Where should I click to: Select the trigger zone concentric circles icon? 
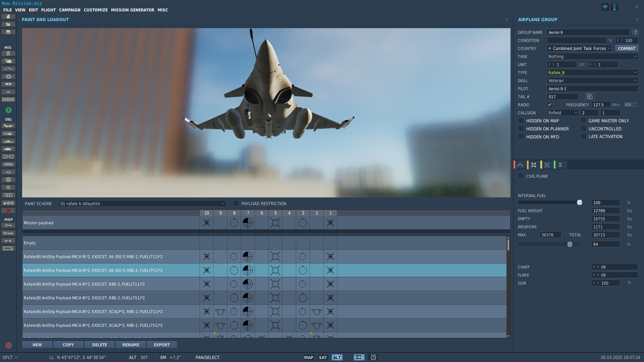coord(8,180)
